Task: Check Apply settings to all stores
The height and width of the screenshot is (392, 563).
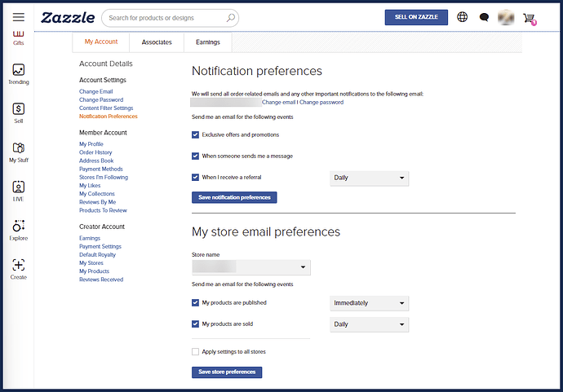Action: pyautogui.click(x=195, y=351)
